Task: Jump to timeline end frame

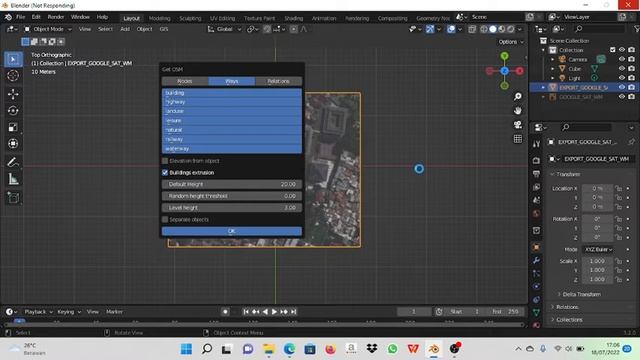Action: 293,312
